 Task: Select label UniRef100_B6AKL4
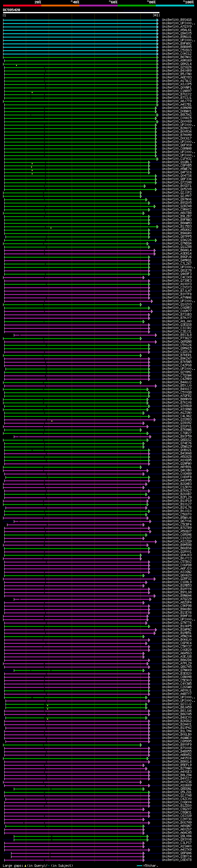coord(176,250)
